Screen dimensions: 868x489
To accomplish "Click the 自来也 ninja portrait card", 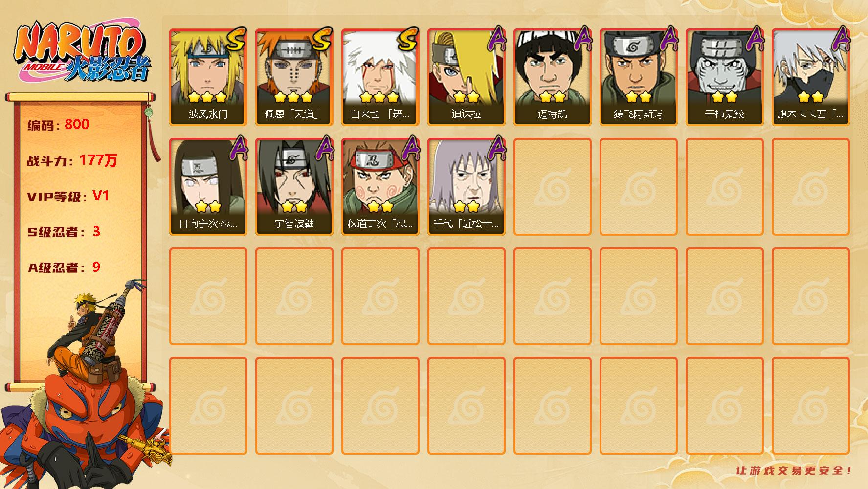I will coord(380,77).
